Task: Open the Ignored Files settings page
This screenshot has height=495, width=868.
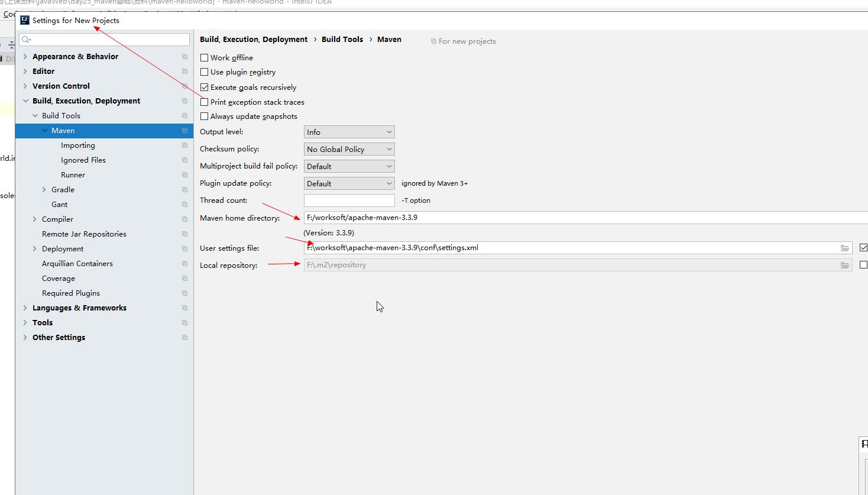Action: 83,160
